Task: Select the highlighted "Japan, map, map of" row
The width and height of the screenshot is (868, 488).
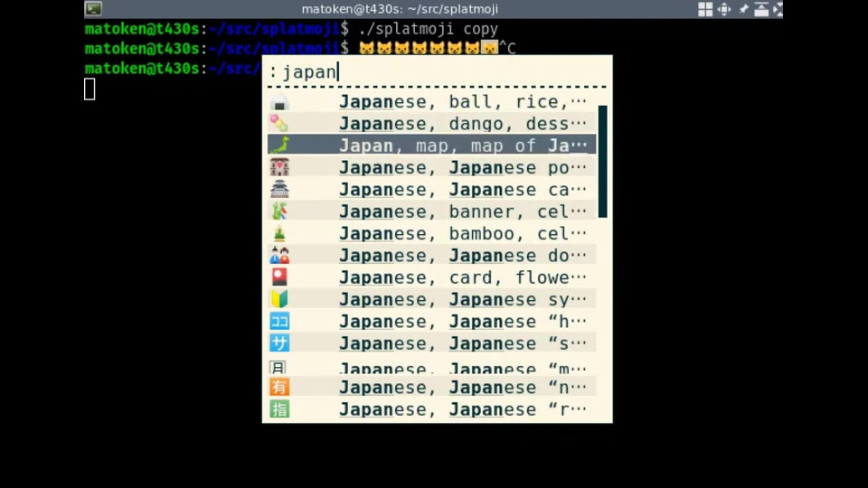Action: pos(432,145)
